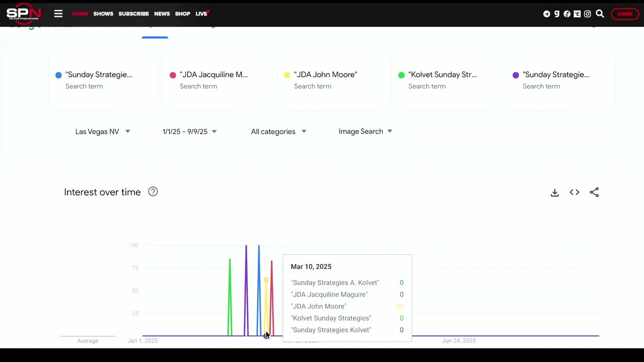Viewport: 644px width, 362px height.
Task: Click the green dot of Kolvet Sunday term
Action: tap(401, 75)
